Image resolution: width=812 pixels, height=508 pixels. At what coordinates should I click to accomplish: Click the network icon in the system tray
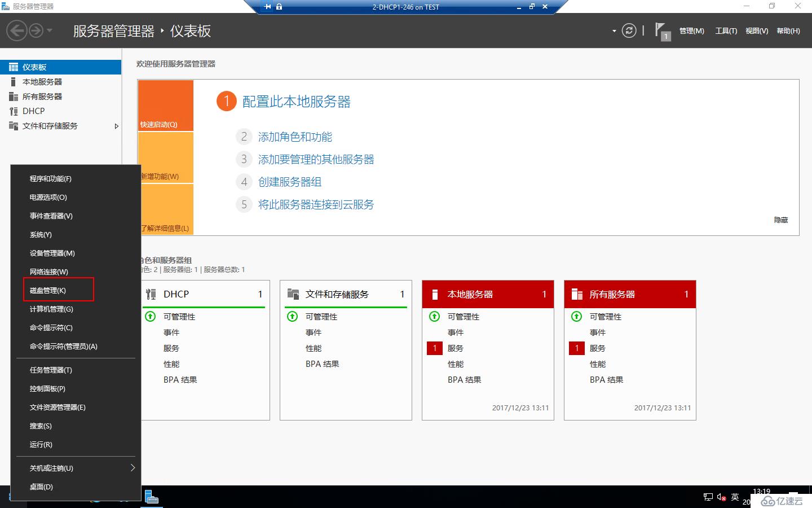[x=708, y=497]
